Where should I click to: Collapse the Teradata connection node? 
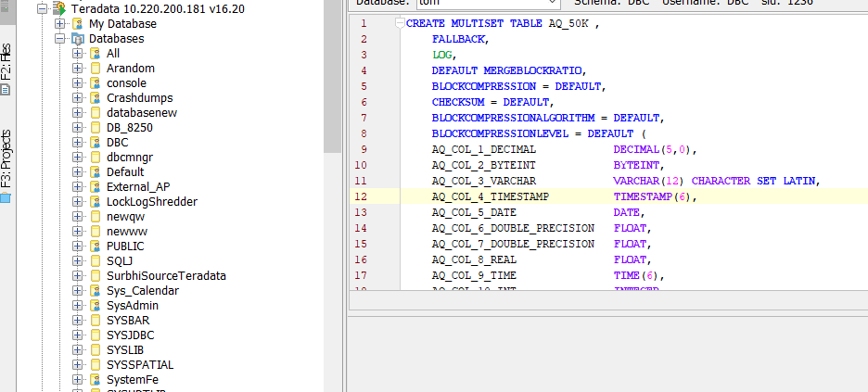(43, 8)
